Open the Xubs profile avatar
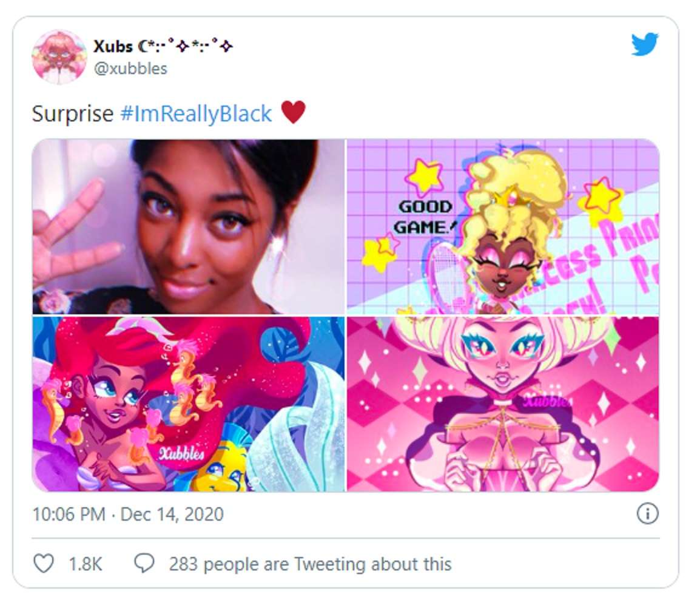This screenshot has height=608, width=700. pyautogui.click(x=59, y=57)
